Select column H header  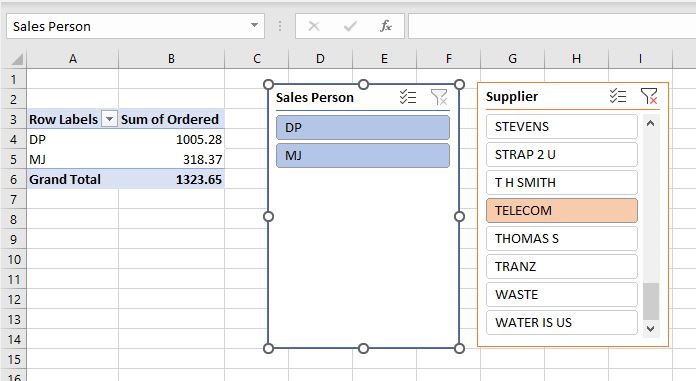(x=576, y=59)
